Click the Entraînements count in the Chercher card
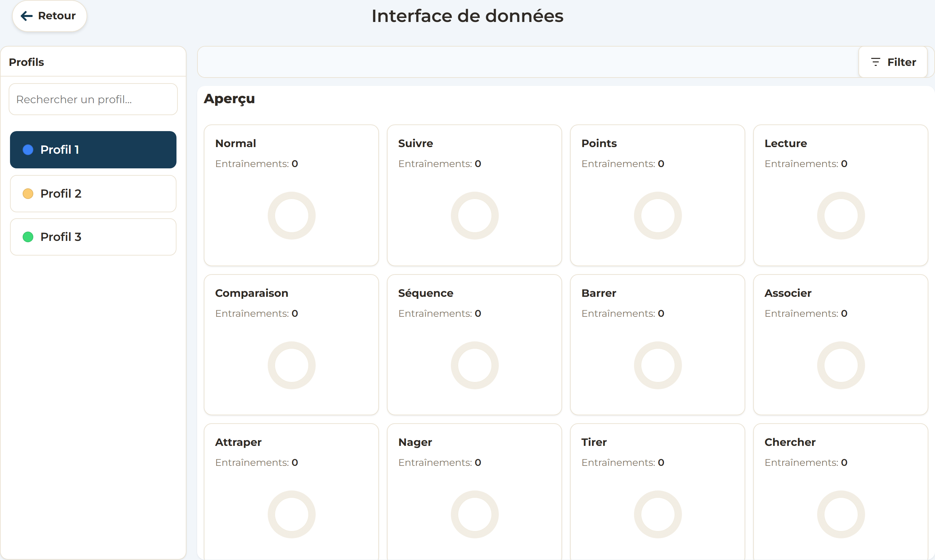Screen dimensions: 935x560 tap(806, 463)
